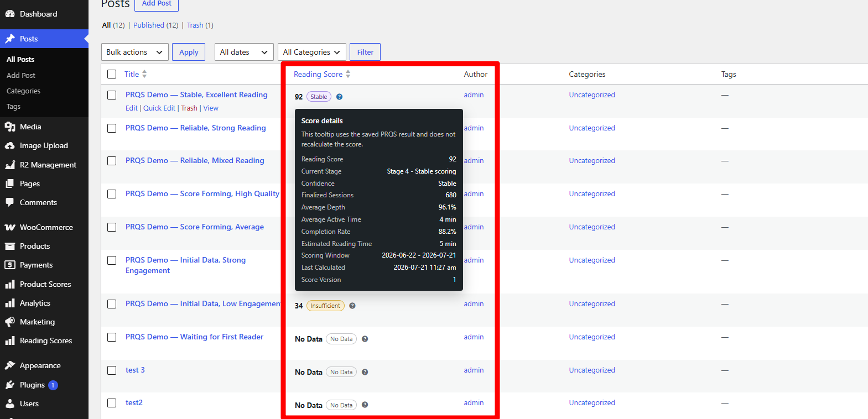The width and height of the screenshot is (868, 419).
Task: Open the Bulk actions dropdown
Action: [135, 52]
